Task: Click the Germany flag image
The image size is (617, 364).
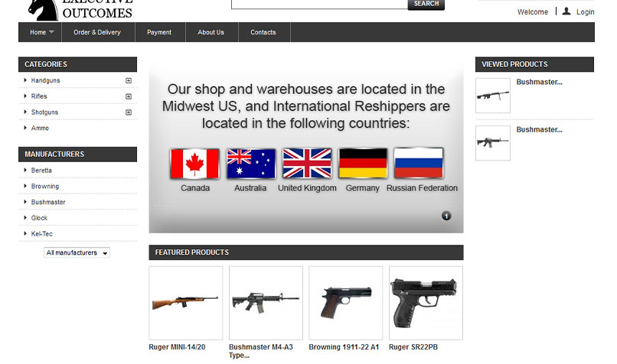Action: tap(363, 164)
